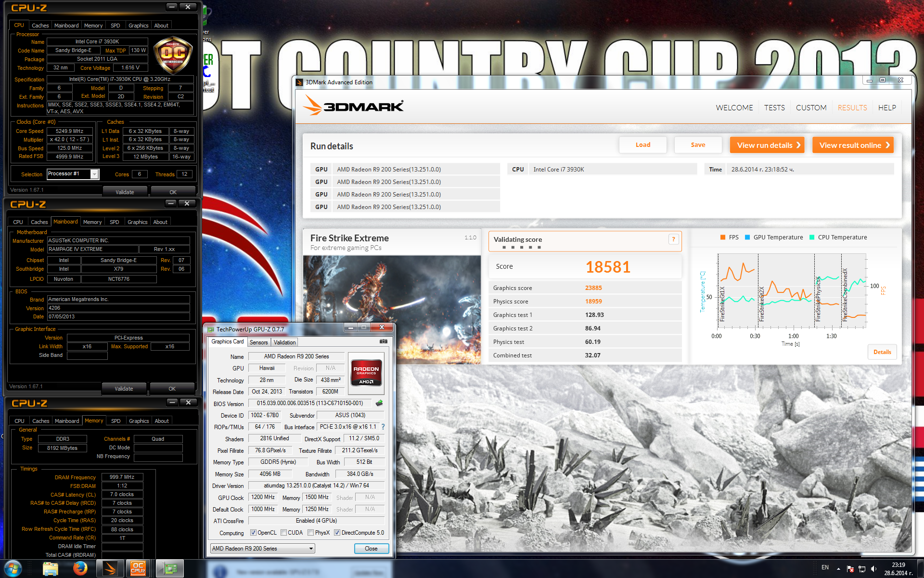
Task: Click the green CPU Temperature legend swatch
Action: coord(812,237)
